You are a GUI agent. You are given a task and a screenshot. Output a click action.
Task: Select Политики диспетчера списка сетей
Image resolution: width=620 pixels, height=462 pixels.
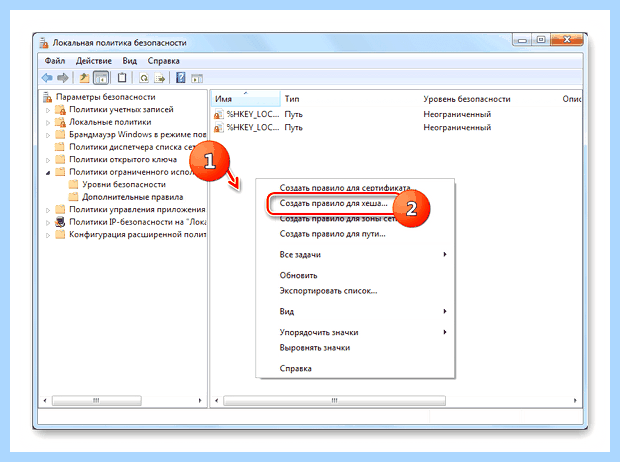tap(131, 147)
